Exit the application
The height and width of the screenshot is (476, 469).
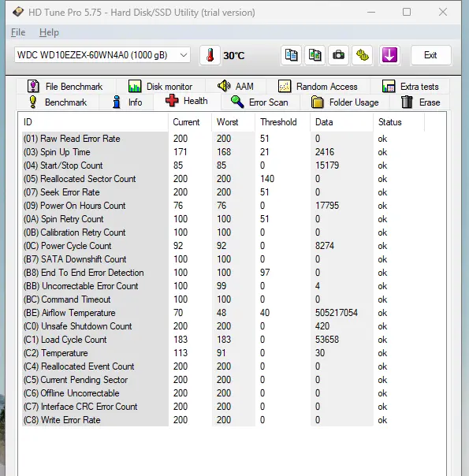[430, 55]
